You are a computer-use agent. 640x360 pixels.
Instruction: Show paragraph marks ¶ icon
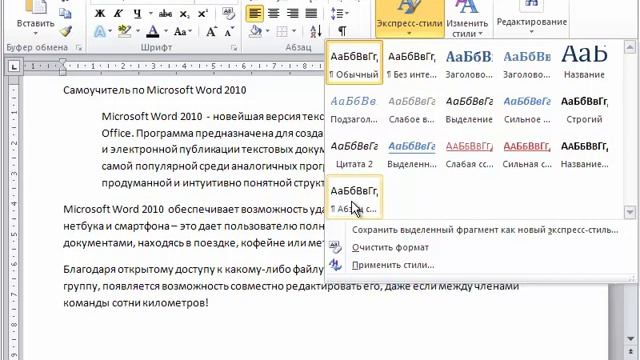pos(342,31)
